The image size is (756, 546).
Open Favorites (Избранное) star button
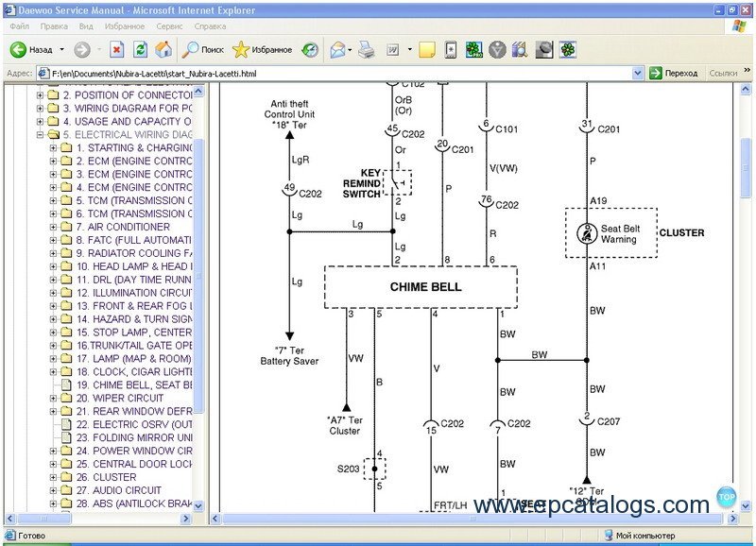263,49
